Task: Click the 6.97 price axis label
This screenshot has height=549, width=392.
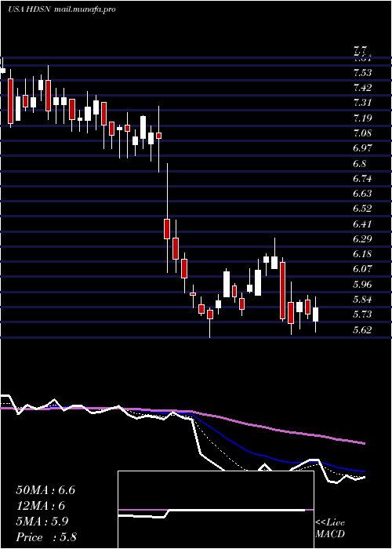Action: click(x=362, y=148)
